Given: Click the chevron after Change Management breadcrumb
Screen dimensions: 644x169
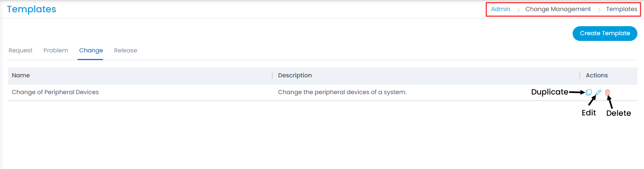Looking at the screenshot, I should coord(599,9).
